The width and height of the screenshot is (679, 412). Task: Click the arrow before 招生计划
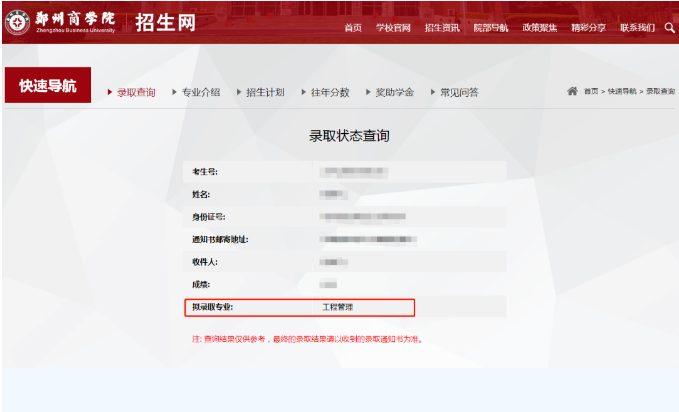pyautogui.click(x=240, y=92)
